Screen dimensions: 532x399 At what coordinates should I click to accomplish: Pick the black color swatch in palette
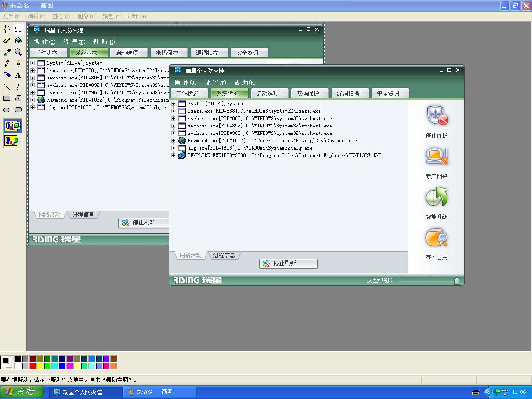pyautogui.click(x=18, y=359)
